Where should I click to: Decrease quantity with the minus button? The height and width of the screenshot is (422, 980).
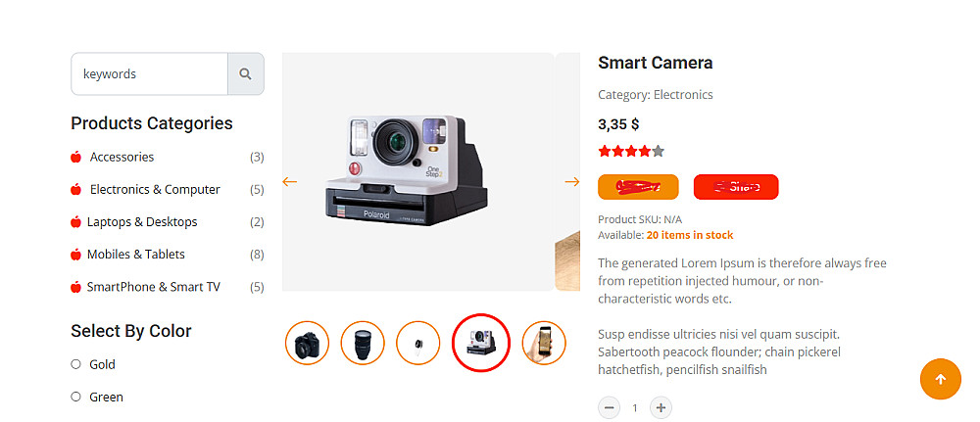(610, 408)
